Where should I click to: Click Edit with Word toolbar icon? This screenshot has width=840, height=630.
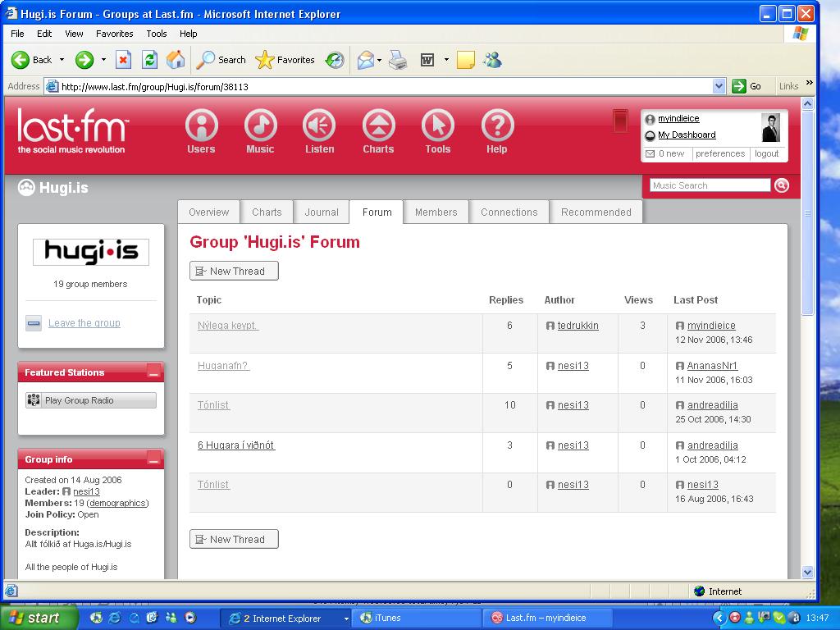click(x=427, y=59)
